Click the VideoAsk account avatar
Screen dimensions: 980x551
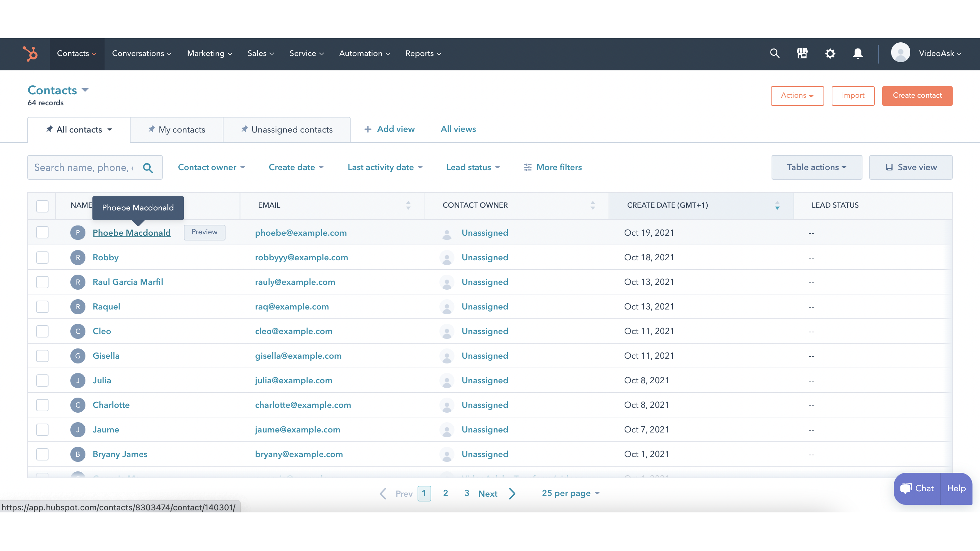900,53
